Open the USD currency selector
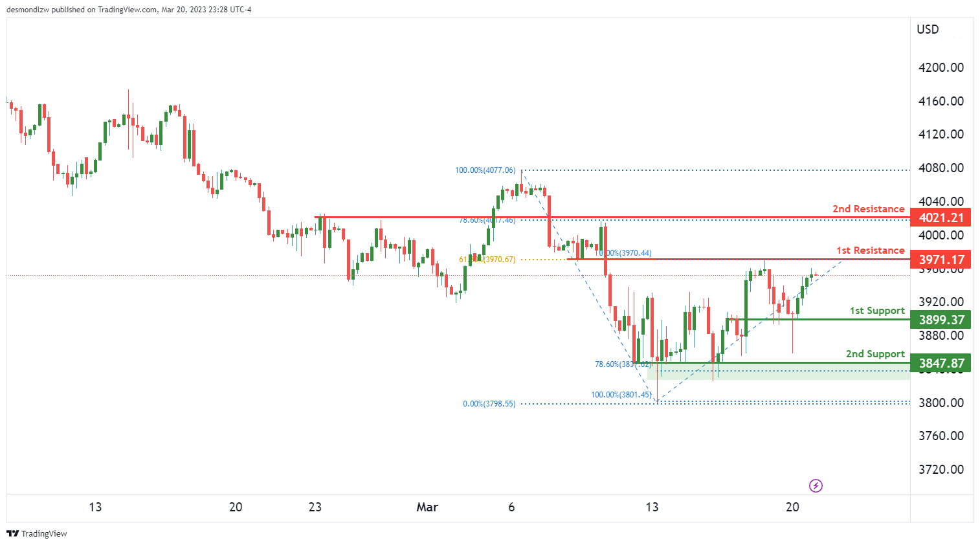980x545 pixels. pos(928,29)
